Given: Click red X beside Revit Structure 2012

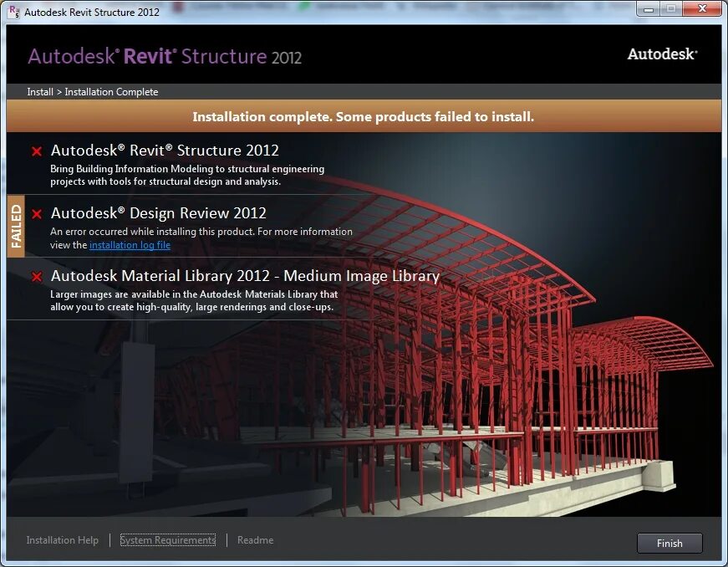Looking at the screenshot, I should tap(37, 151).
